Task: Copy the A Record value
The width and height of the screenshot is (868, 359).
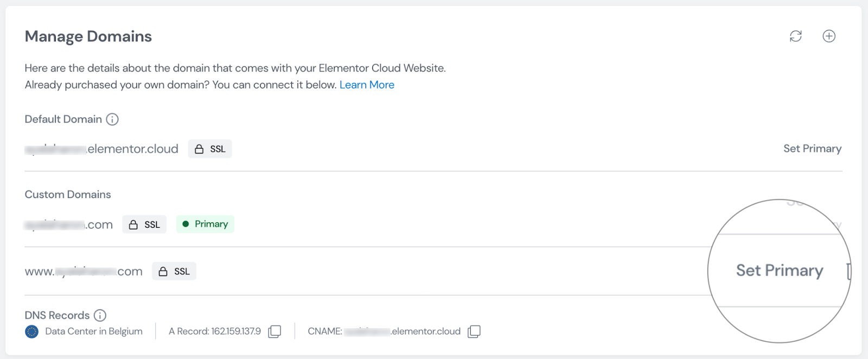Action: tap(275, 331)
